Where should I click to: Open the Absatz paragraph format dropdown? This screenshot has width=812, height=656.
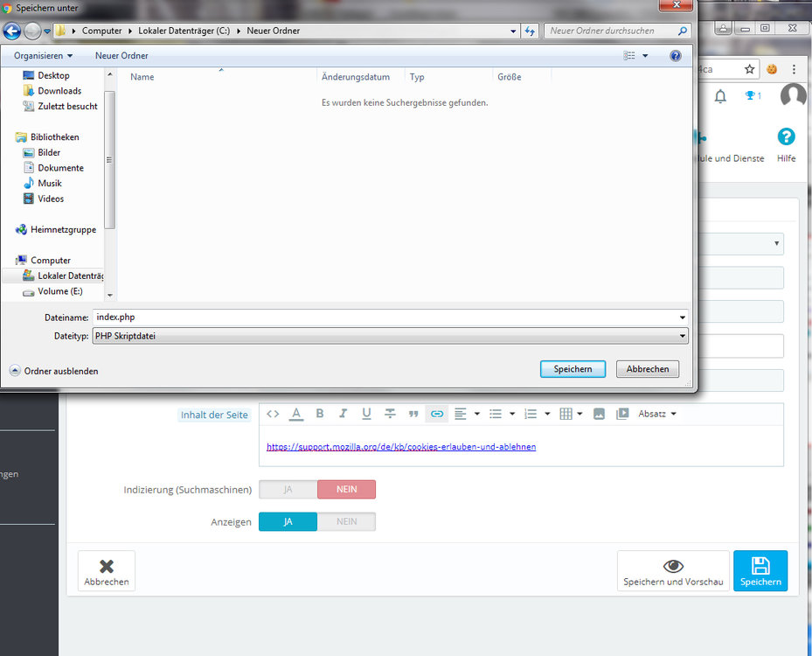[x=657, y=414]
